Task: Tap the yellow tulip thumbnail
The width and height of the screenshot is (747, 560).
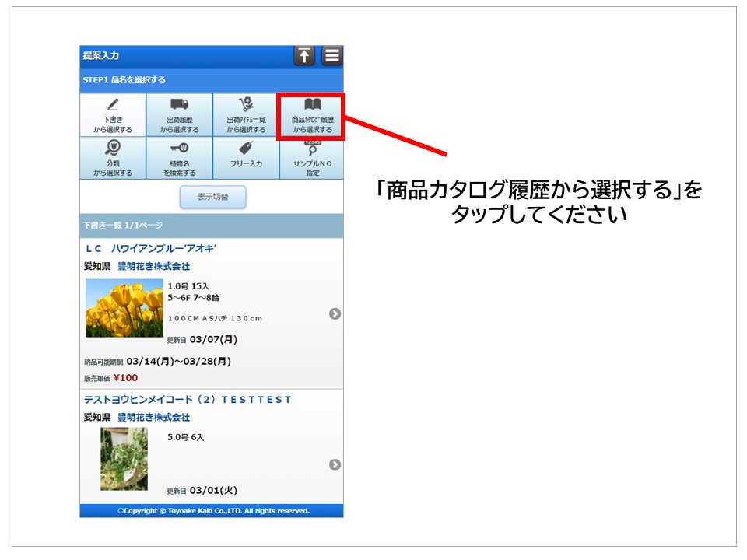Action: click(124, 308)
